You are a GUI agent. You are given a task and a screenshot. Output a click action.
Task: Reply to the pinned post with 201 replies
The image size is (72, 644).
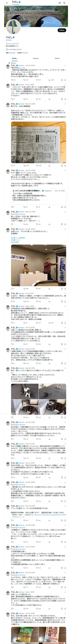(13, 80)
